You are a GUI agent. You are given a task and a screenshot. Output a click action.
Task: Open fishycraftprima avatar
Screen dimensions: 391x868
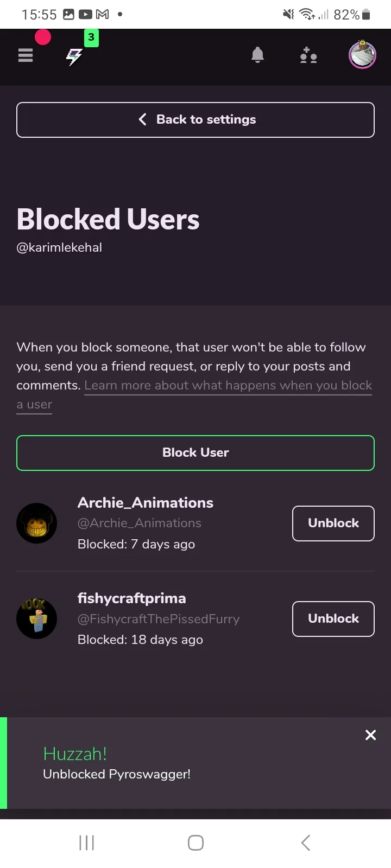click(37, 619)
